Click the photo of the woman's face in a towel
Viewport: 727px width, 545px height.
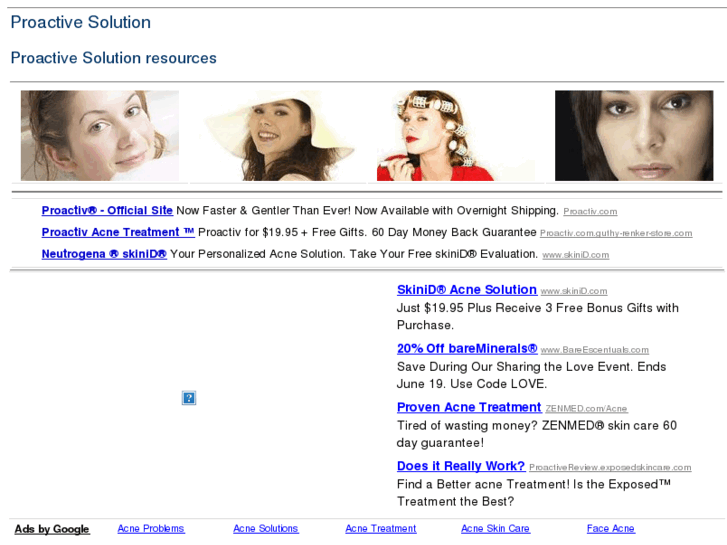coord(100,135)
